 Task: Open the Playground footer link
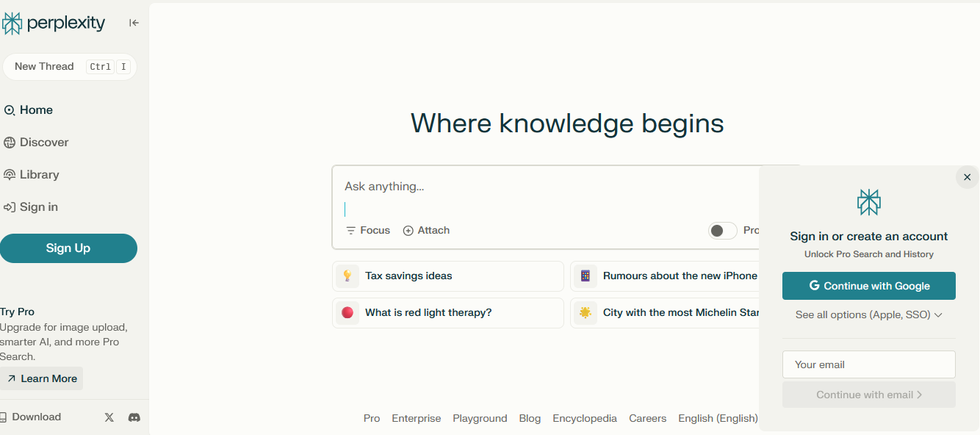(480, 418)
